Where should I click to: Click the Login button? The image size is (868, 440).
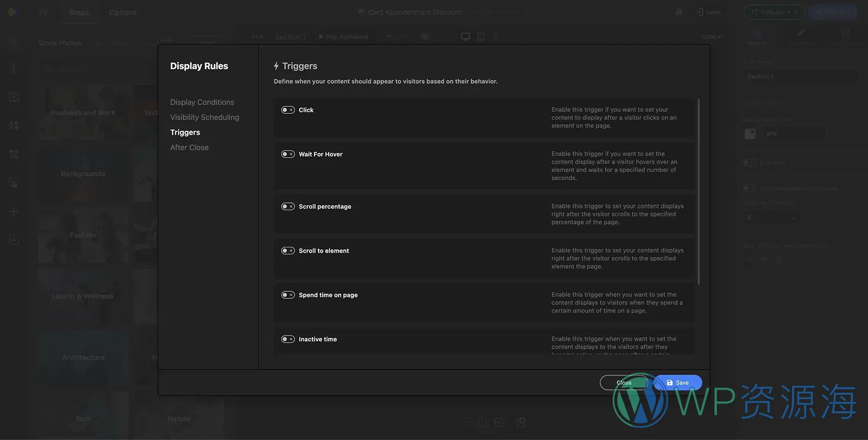709,12
